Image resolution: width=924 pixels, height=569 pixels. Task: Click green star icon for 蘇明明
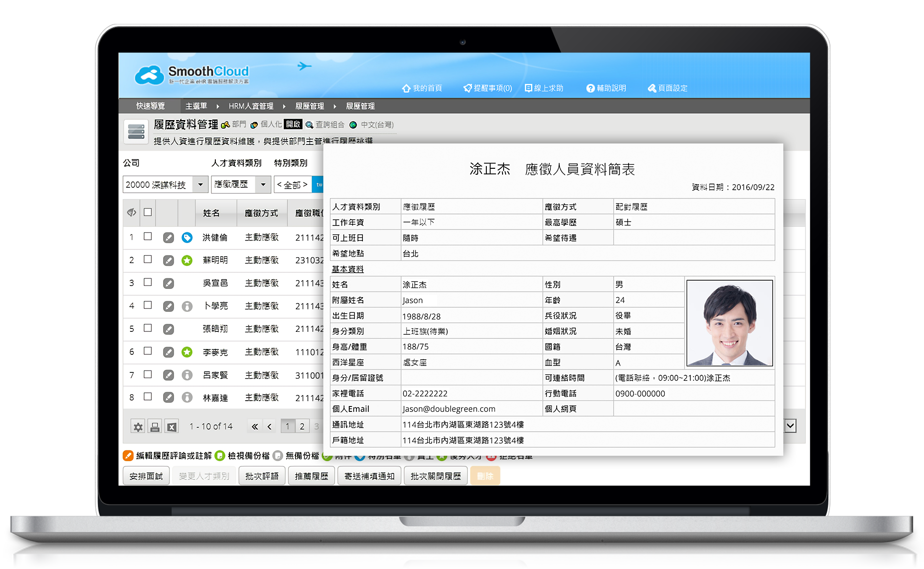point(187,261)
